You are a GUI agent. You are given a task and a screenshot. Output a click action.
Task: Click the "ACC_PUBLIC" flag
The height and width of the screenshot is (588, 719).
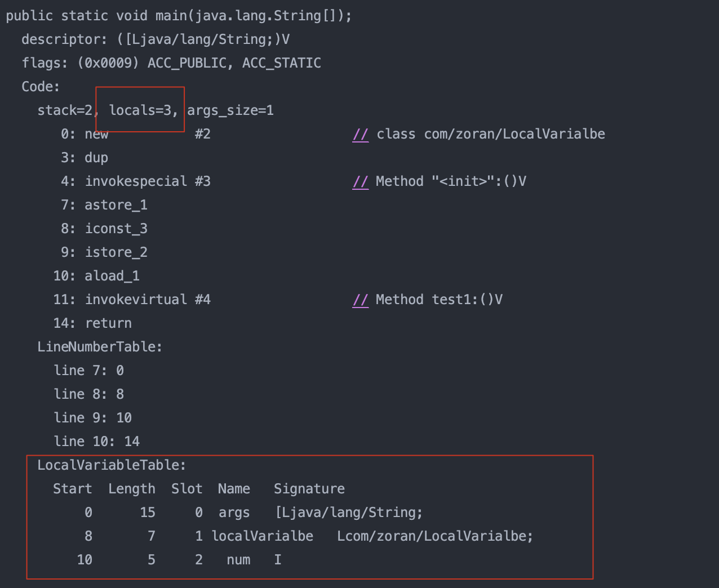pos(187,63)
